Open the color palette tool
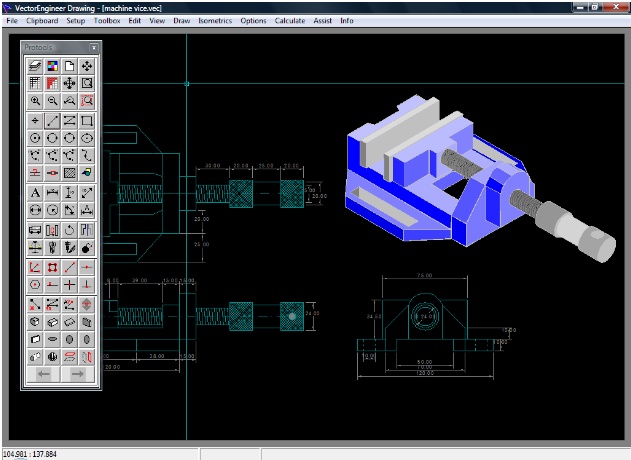Viewport: 631px width, 460px height. tap(52, 66)
